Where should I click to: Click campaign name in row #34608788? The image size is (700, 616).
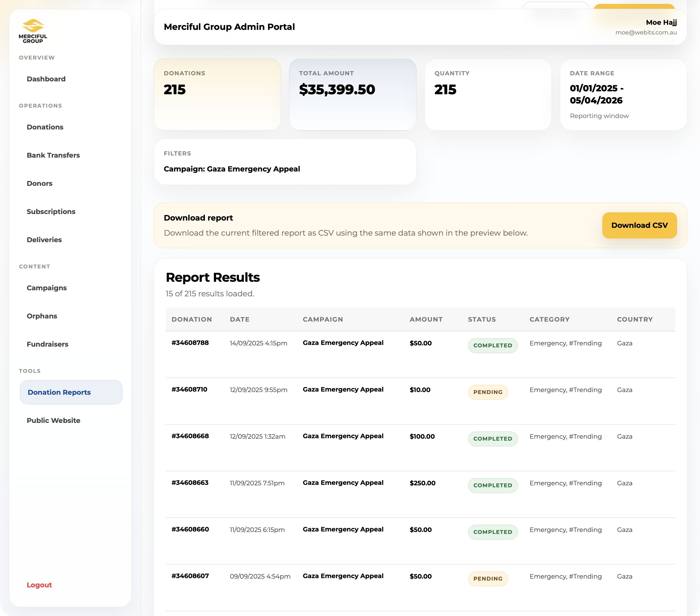tap(343, 343)
